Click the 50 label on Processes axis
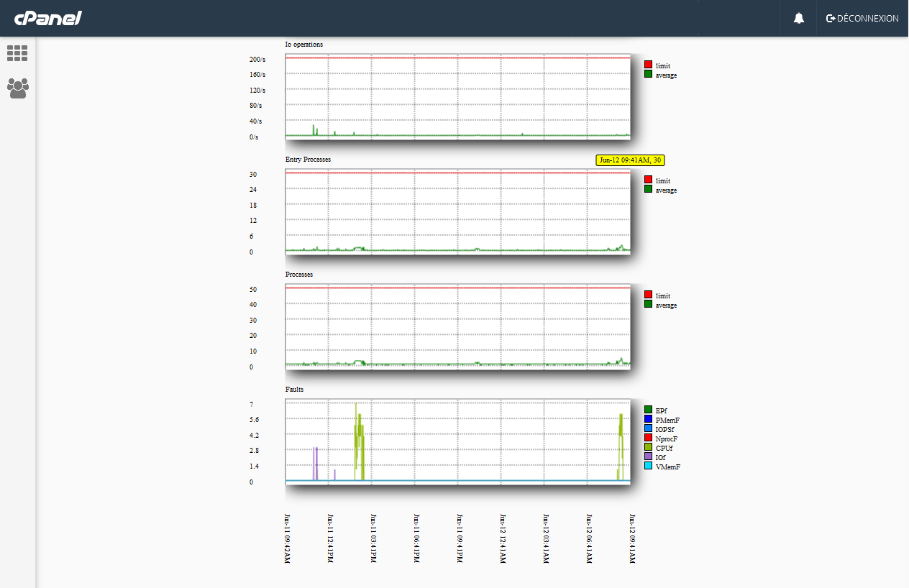 pos(253,290)
